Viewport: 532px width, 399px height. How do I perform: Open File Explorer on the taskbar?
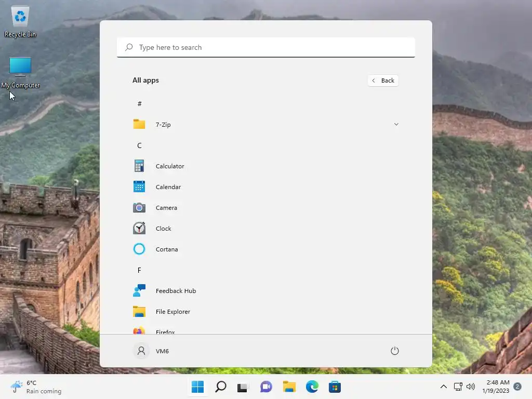289,387
